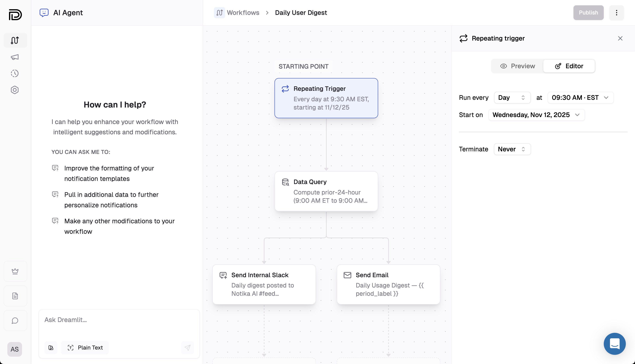
Task: Click the send message paper-plane icon
Action: coord(187,347)
